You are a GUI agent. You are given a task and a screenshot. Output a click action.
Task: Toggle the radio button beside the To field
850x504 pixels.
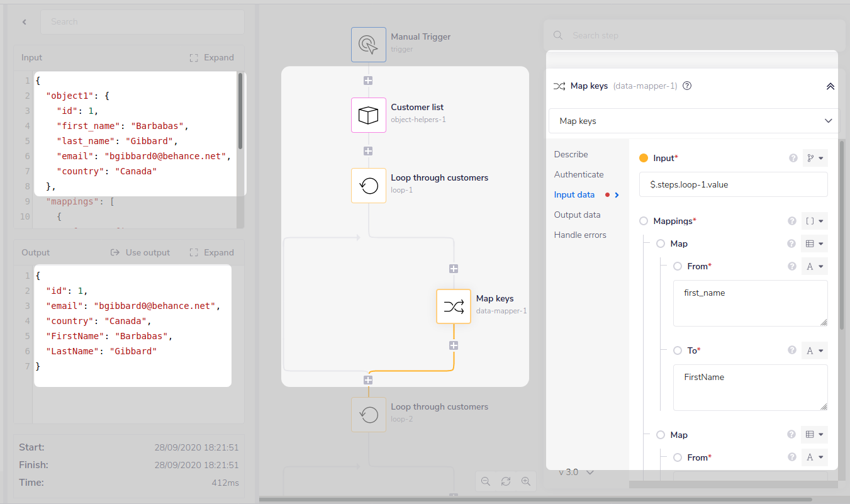click(678, 350)
